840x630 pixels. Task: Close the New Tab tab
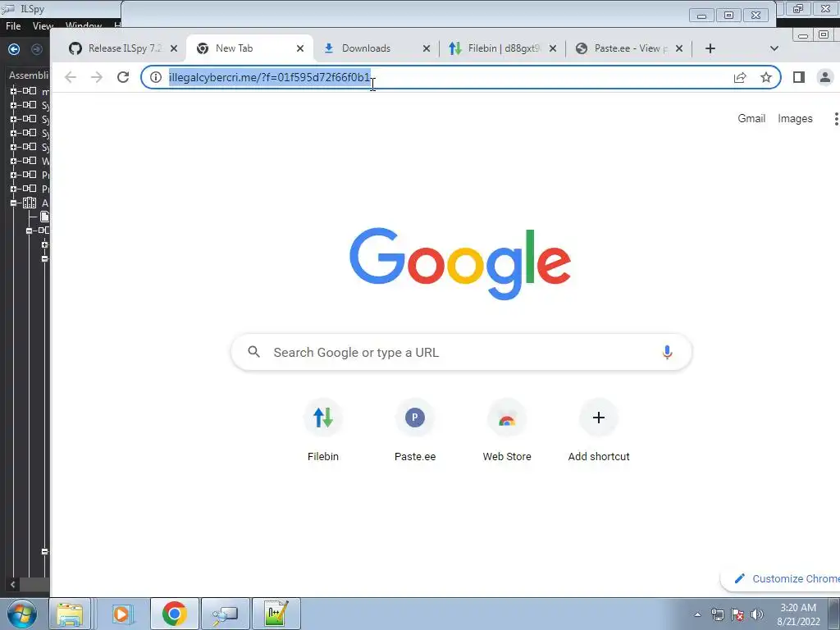[300, 48]
